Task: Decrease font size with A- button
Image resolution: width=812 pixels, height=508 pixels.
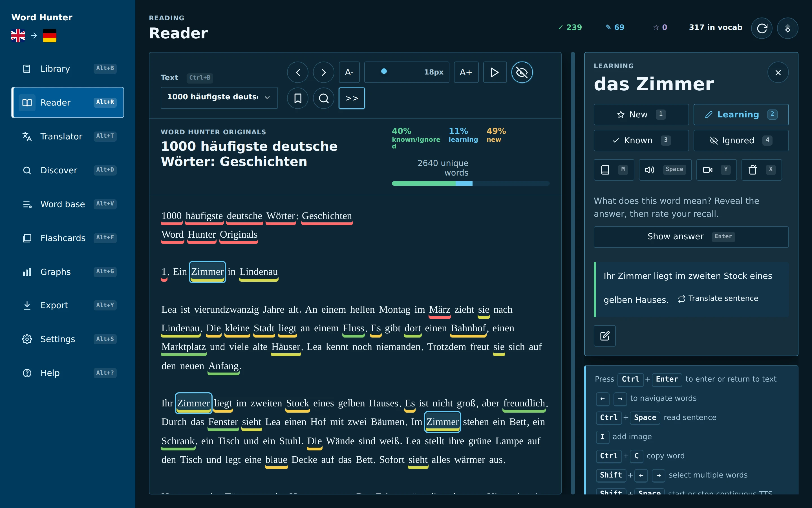Action: [x=349, y=72]
